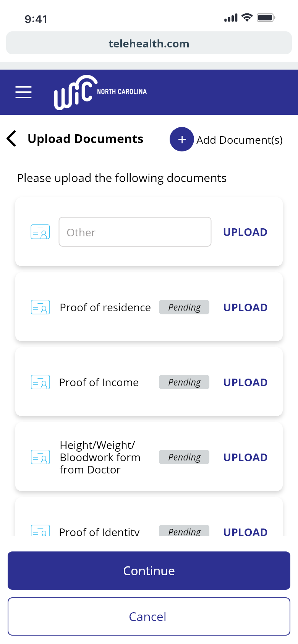Viewport: 298px width, 644px height.
Task: Click the Proof of Identity document icon
Action: coord(40,531)
